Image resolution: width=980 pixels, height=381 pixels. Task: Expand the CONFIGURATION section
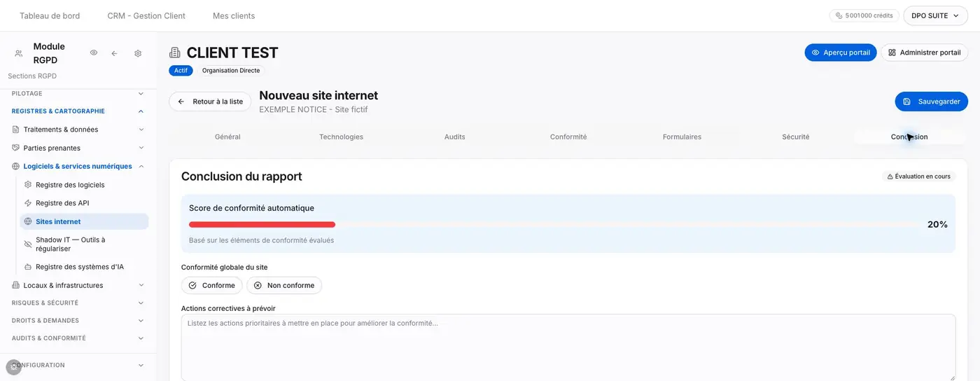[78, 365]
